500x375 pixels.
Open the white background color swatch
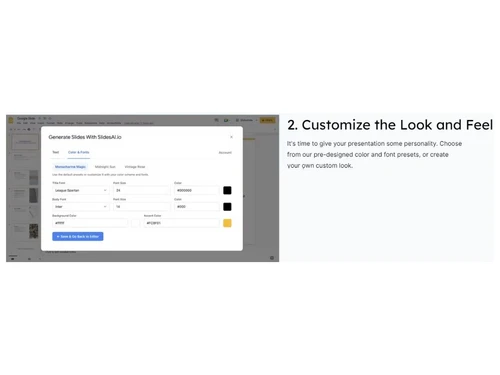tap(135, 223)
